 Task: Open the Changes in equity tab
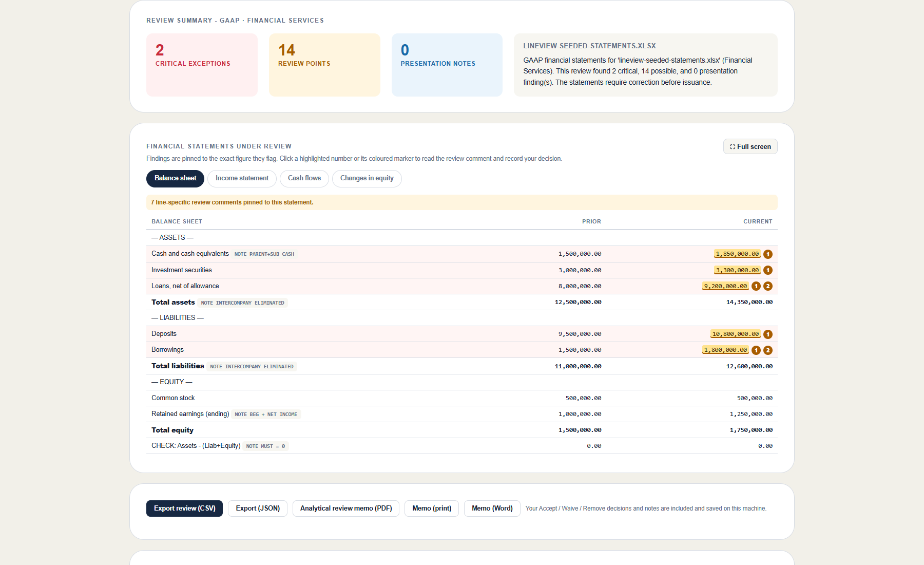coord(367,178)
